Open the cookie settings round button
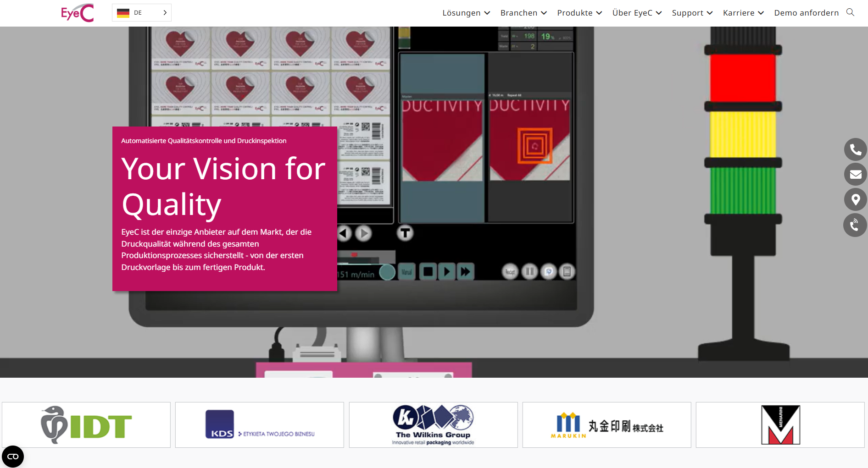Viewport: 868px width, 468px height. (13, 457)
